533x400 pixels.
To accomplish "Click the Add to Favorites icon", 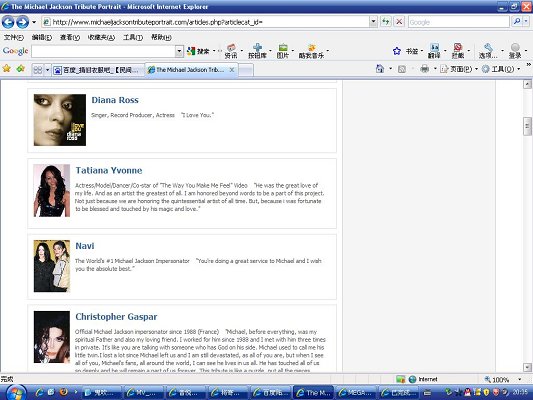I will [21, 69].
